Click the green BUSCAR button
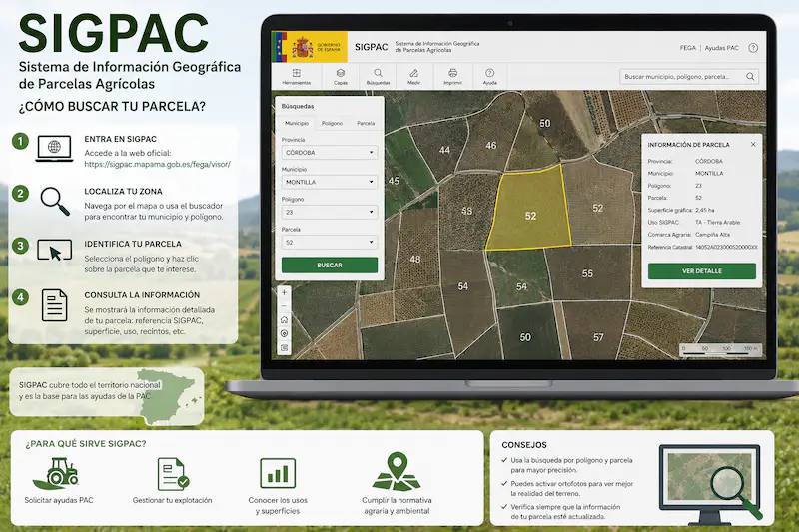This screenshot has width=799, height=532. tap(330, 266)
